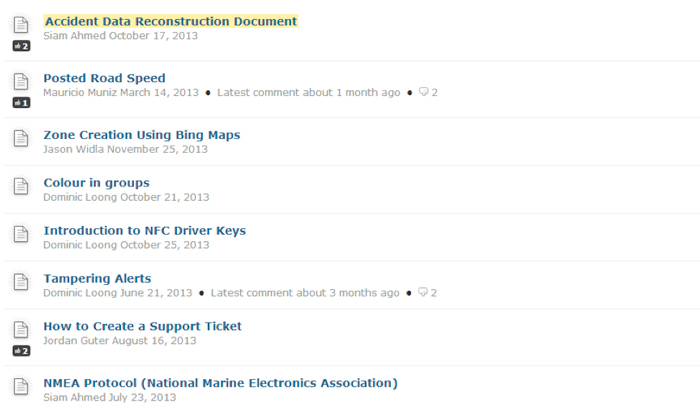Screen dimensions: 700x406
Task: Open Accident Data Reconstruction Document article
Action: (170, 21)
